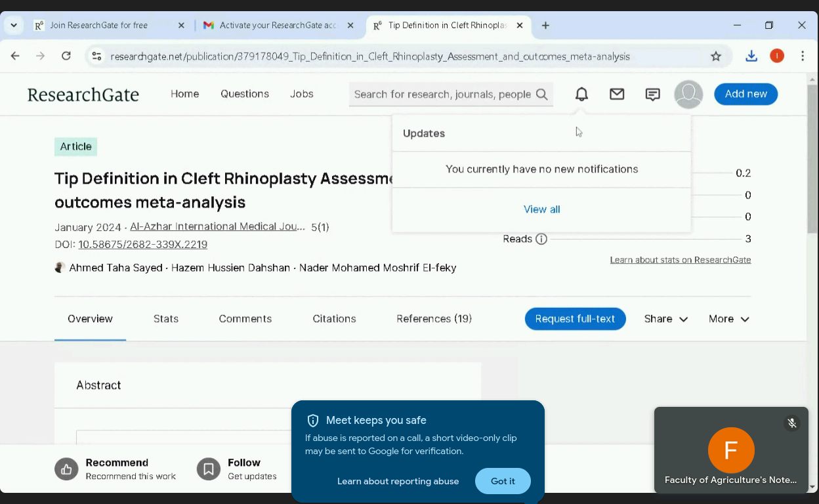This screenshot has width=819, height=504.
Task: Open the chat bubble icon in header
Action: pyautogui.click(x=652, y=94)
